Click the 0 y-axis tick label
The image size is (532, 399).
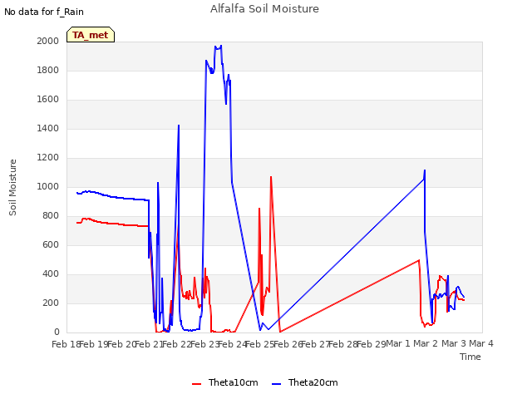click(57, 332)
